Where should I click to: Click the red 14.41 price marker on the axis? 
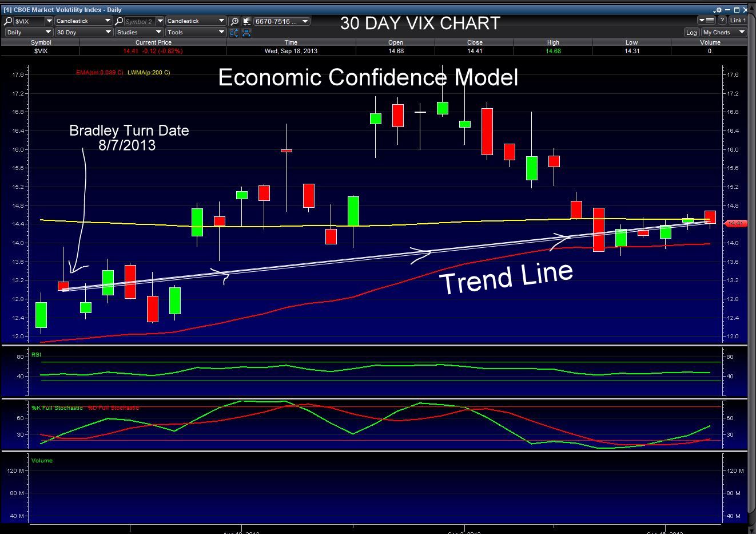click(x=737, y=224)
